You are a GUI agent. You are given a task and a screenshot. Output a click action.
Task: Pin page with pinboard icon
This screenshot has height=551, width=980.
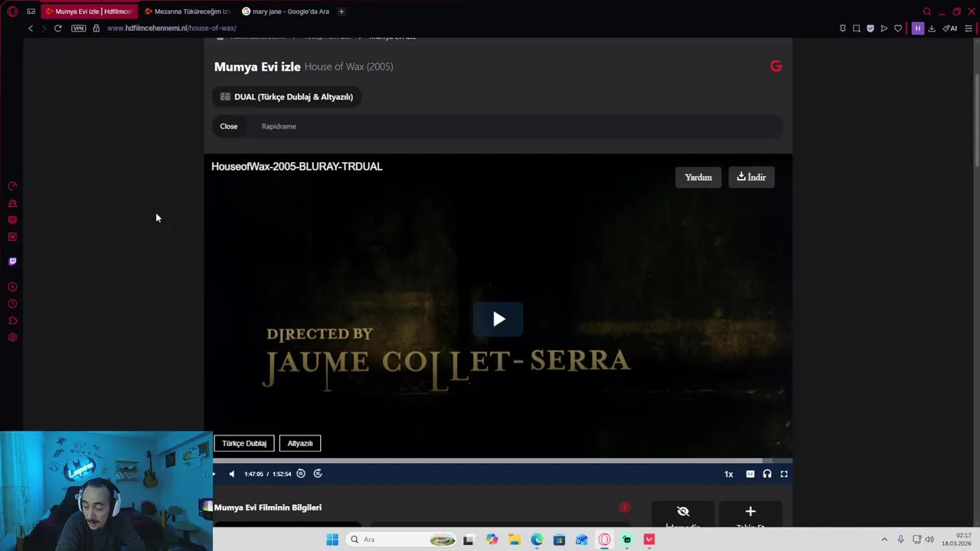point(843,28)
